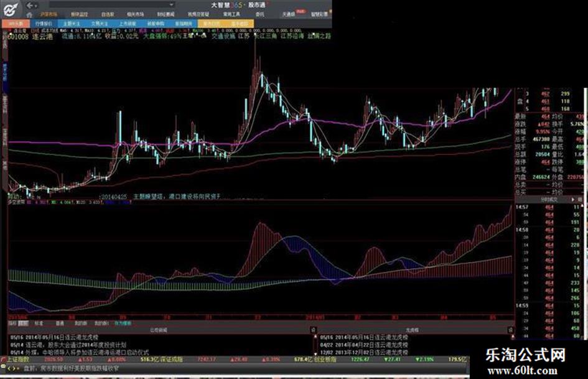This screenshot has height=379, width=588.
Task: Open the 智慧彩票 menu item
Action: (319, 14)
